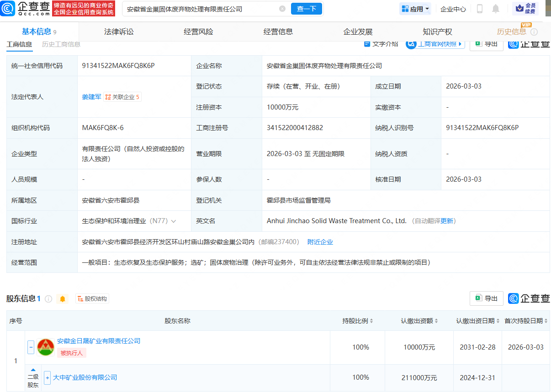This screenshot has height=392, width=551.
Task: Click the mobile phone icon in the top bar
Action: 480,8
